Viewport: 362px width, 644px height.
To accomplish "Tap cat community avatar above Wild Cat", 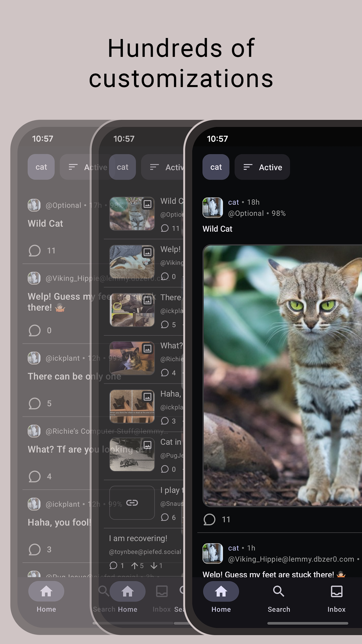I will click(x=213, y=208).
